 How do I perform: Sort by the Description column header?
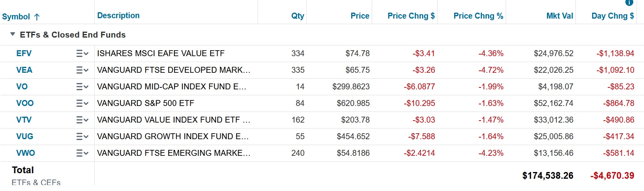[x=118, y=15]
